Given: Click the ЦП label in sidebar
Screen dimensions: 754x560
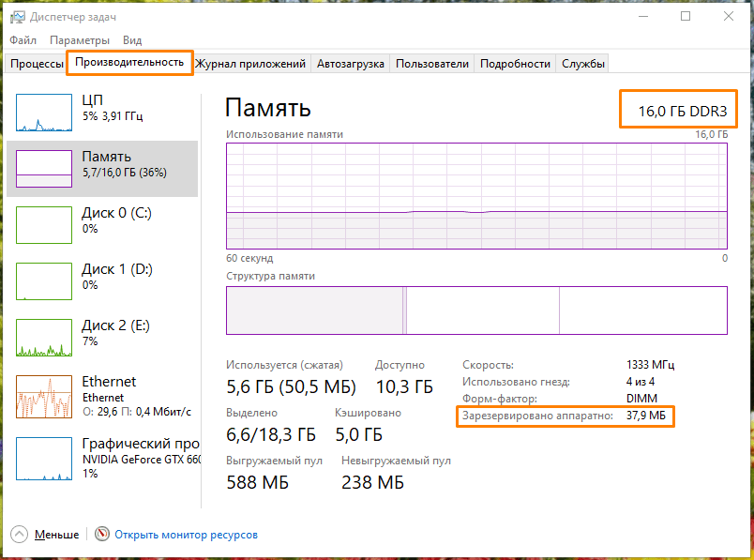Looking at the screenshot, I should coord(92,100).
